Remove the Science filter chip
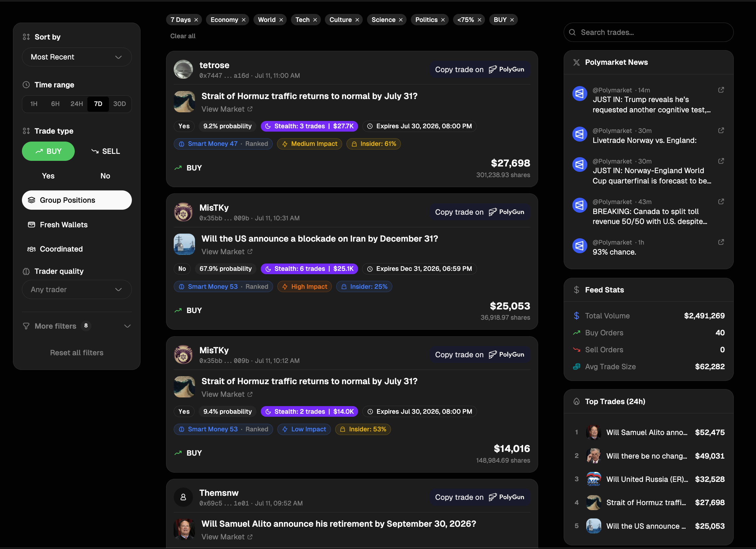 401,20
